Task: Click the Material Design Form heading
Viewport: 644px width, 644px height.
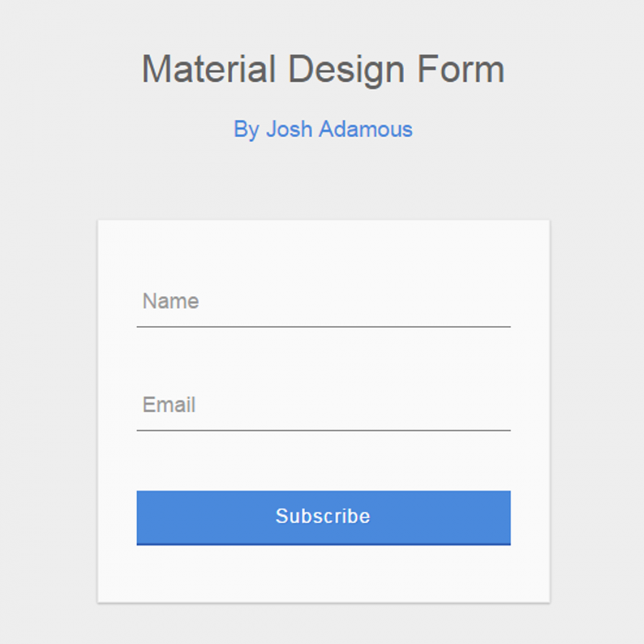Action: pos(323,70)
